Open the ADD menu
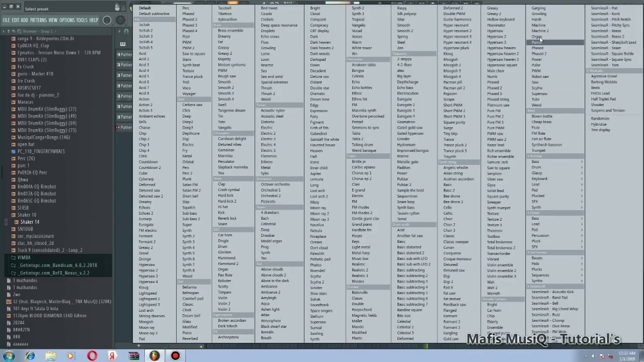Viewport: 644px width, 362px height. (25, 20)
